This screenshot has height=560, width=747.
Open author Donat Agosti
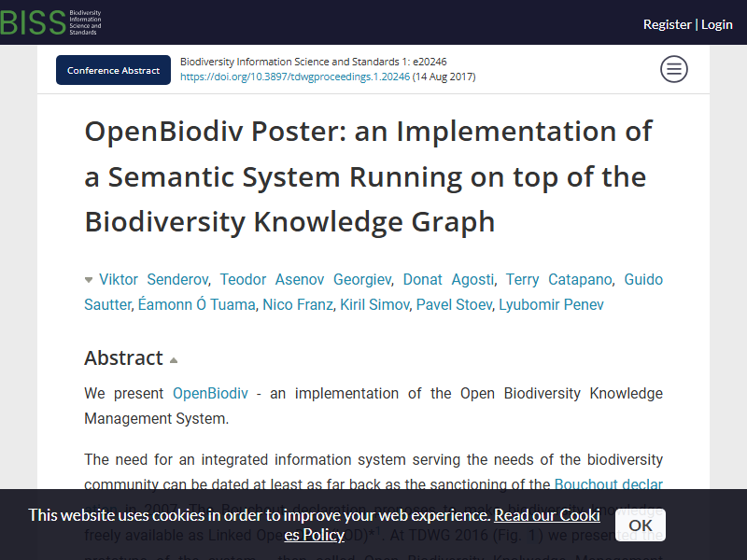tap(448, 279)
